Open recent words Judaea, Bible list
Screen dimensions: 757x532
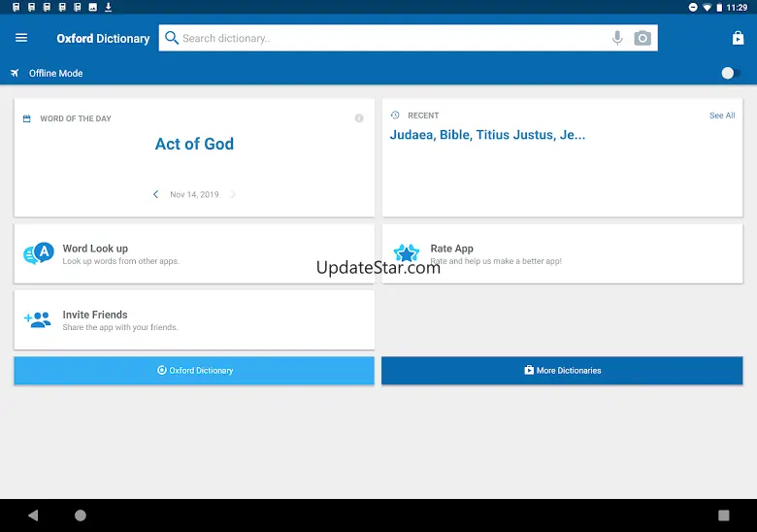pos(487,135)
